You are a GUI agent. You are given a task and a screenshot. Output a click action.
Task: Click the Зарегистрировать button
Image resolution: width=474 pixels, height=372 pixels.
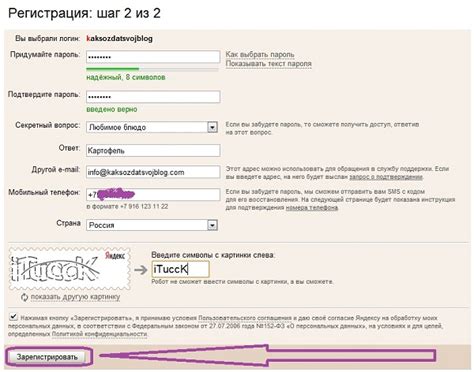click(47, 357)
